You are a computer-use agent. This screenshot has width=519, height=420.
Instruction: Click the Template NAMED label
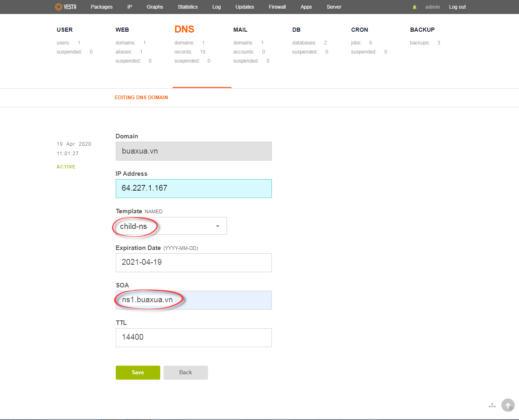click(139, 211)
